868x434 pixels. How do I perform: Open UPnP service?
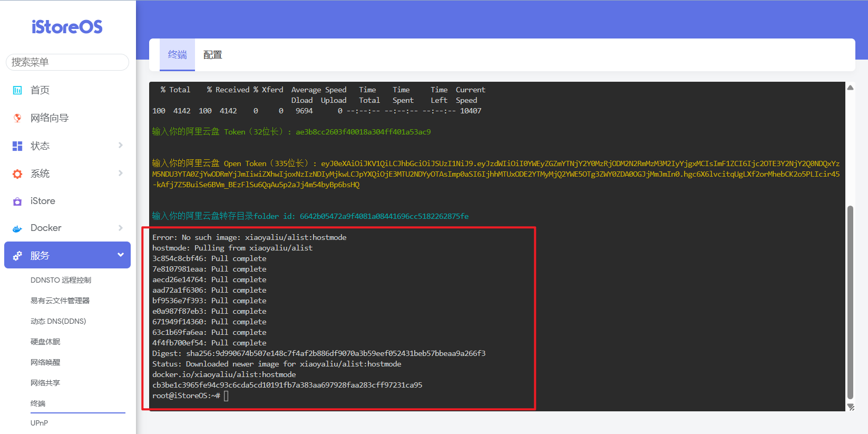[x=40, y=423]
